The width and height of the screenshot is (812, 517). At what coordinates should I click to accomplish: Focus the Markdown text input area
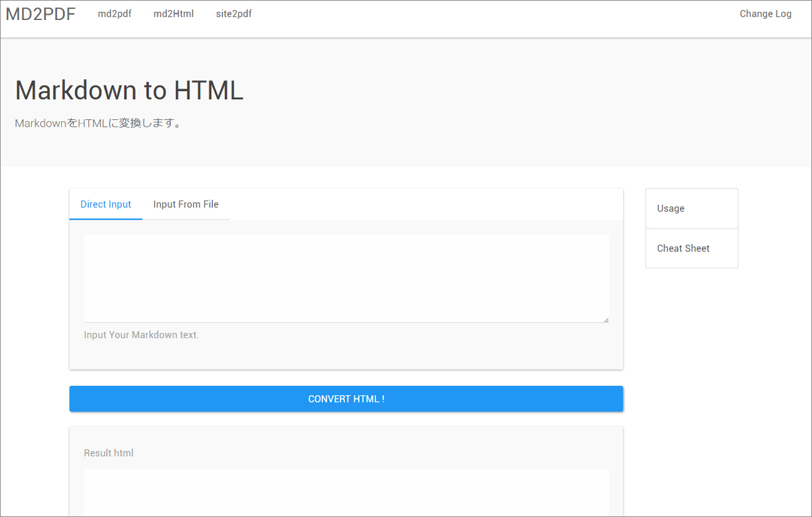(x=346, y=278)
